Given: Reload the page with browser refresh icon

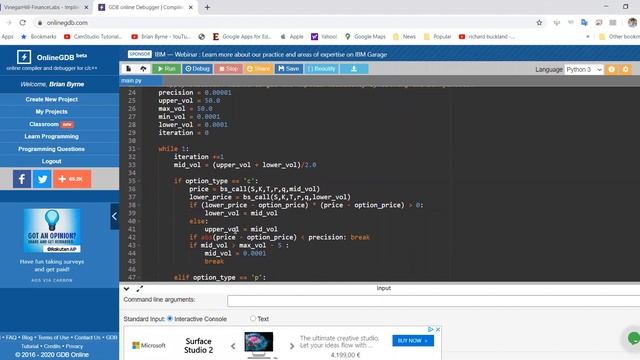Looking at the screenshot, I should coord(22,23).
